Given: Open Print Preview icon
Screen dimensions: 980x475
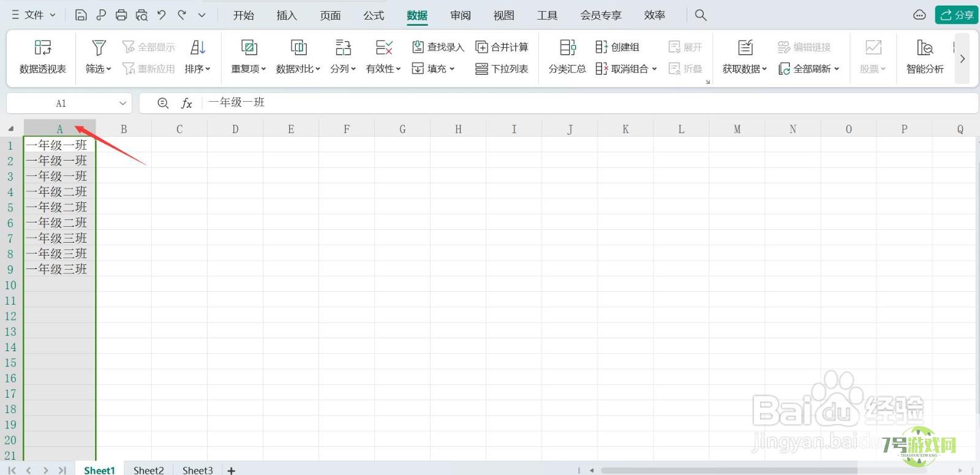Looking at the screenshot, I should coord(141,15).
